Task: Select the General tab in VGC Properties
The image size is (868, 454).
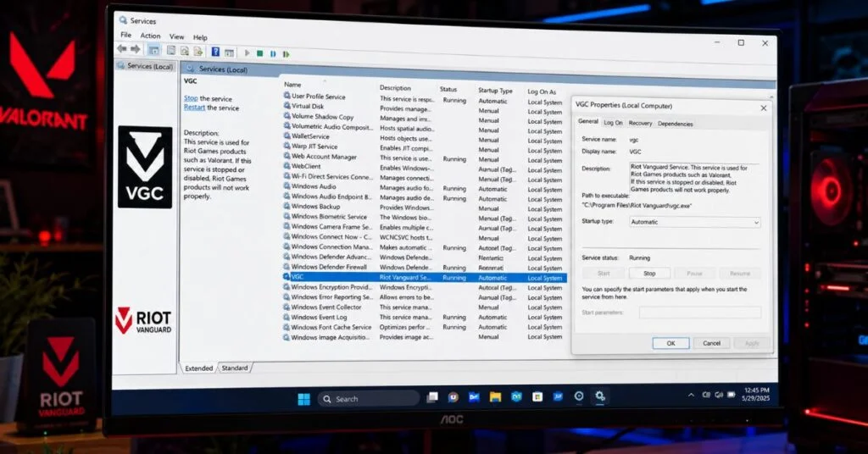Action: click(x=588, y=122)
